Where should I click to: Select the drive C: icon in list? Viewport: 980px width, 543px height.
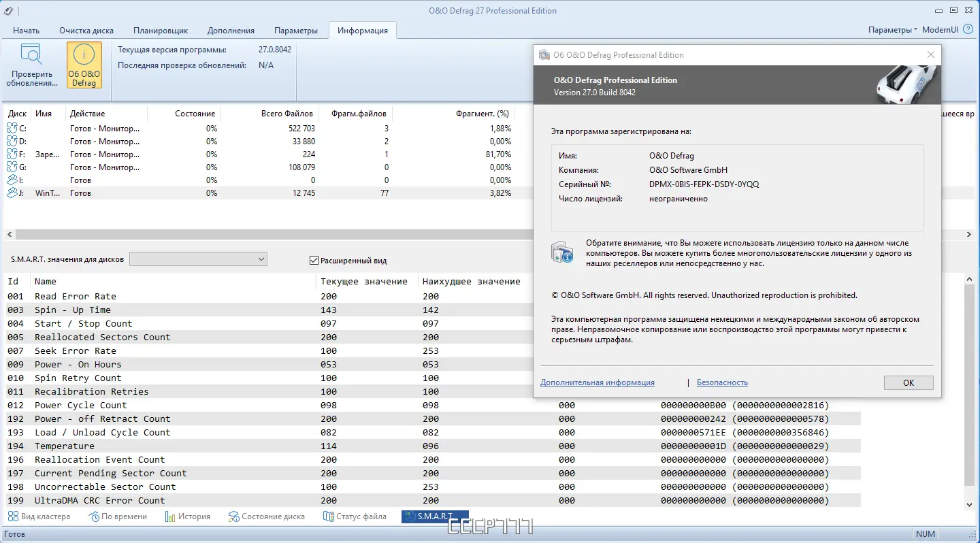12,129
